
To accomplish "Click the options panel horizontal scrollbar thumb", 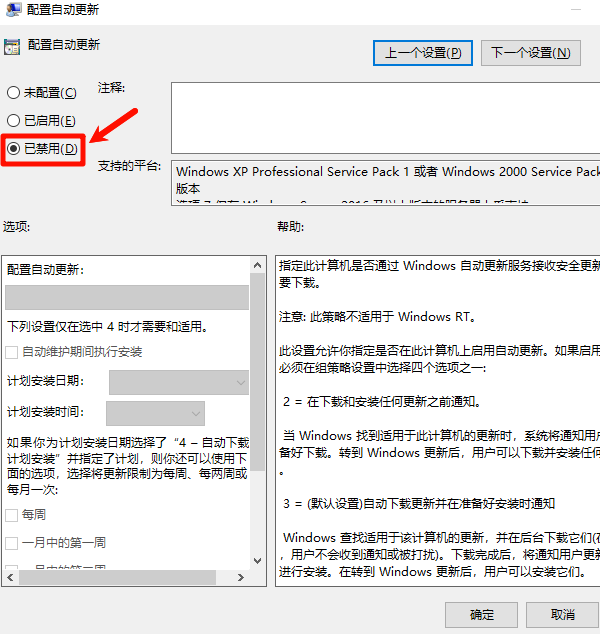I will 117,577.
